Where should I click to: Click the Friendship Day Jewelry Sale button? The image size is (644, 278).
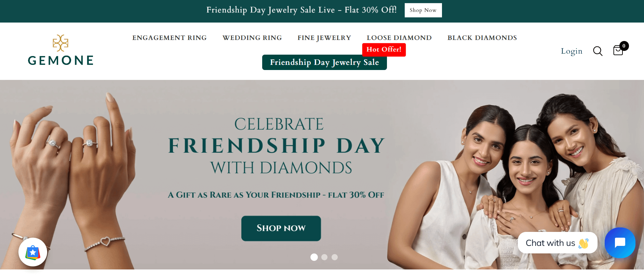pos(324,62)
